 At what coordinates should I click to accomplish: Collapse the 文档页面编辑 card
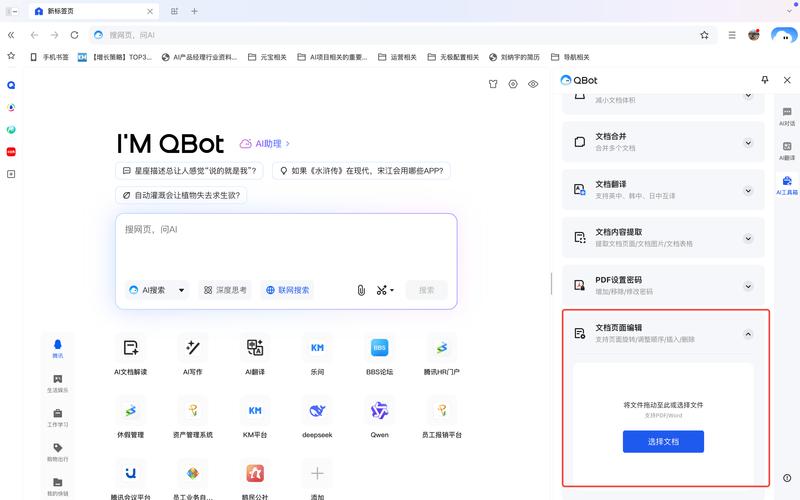point(748,334)
